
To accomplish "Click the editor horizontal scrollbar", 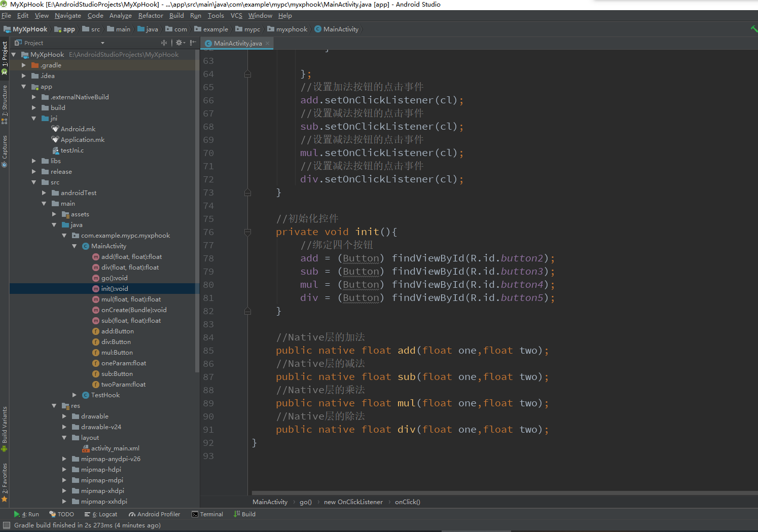I will [x=504, y=492].
